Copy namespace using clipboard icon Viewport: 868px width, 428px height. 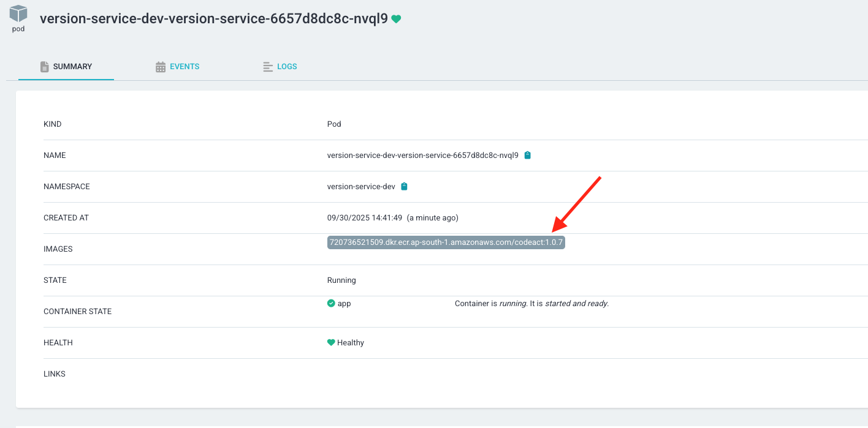tap(404, 187)
